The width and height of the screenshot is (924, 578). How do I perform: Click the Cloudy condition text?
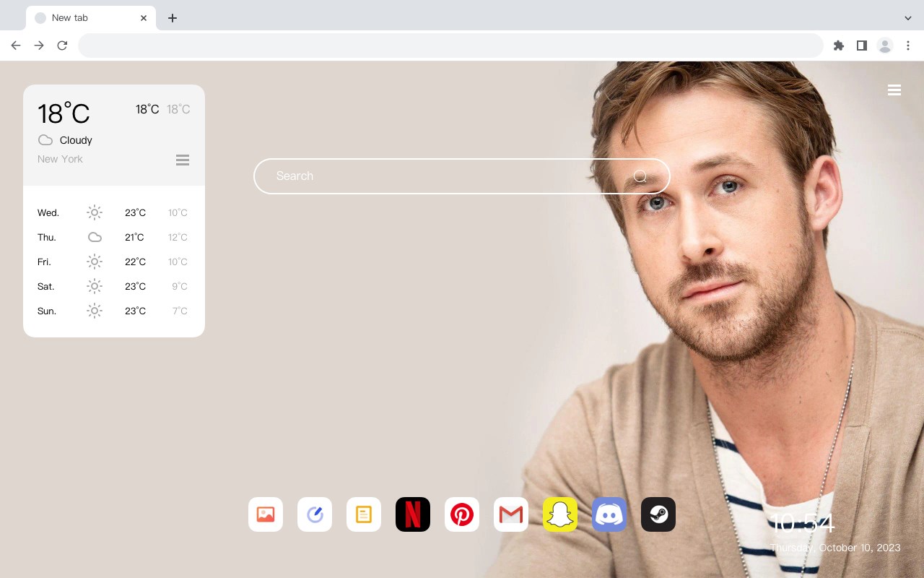[x=76, y=140]
